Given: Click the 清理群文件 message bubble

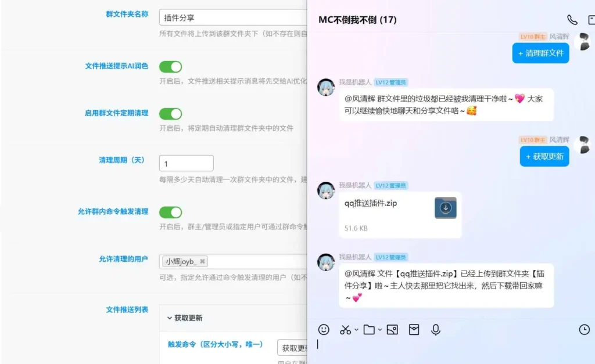Looking at the screenshot, I should coord(541,53).
